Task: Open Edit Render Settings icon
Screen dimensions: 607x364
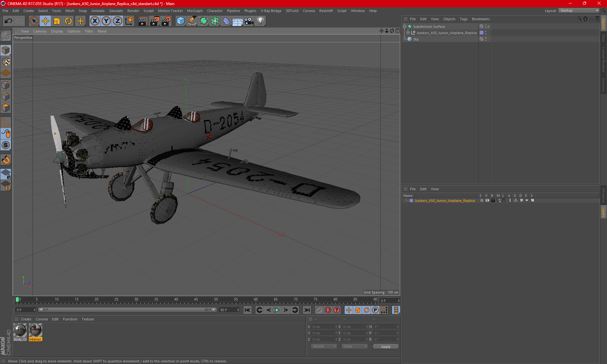Action: pos(166,21)
